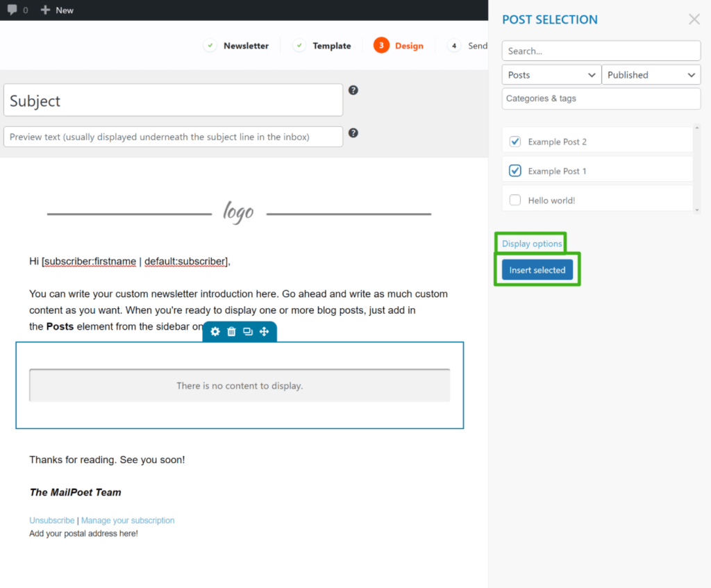Delete the block with trash icon

pos(231,331)
